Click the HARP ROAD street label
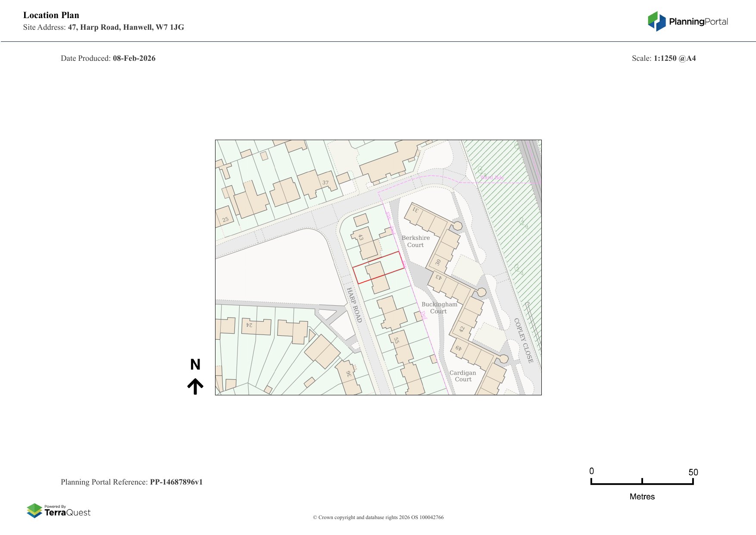This screenshot has width=756, height=535. coord(354,305)
